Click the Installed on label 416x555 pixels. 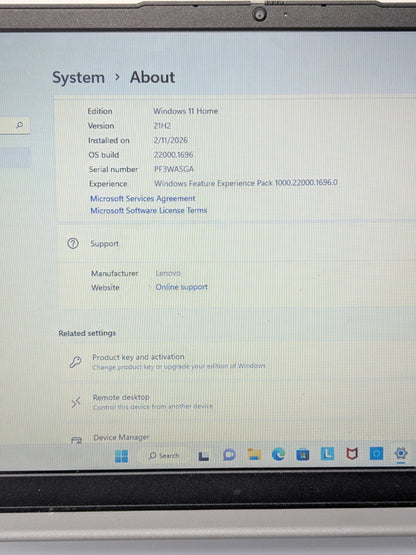pyautogui.click(x=109, y=141)
